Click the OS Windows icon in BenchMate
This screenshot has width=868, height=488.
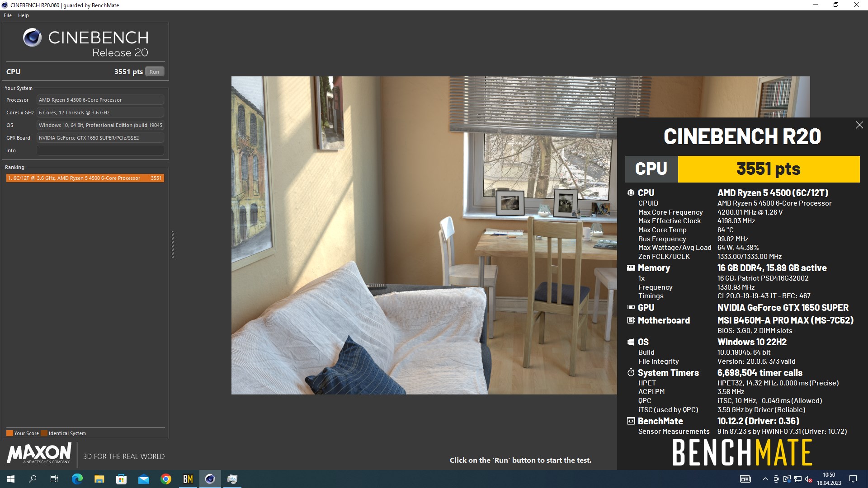point(631,342)
